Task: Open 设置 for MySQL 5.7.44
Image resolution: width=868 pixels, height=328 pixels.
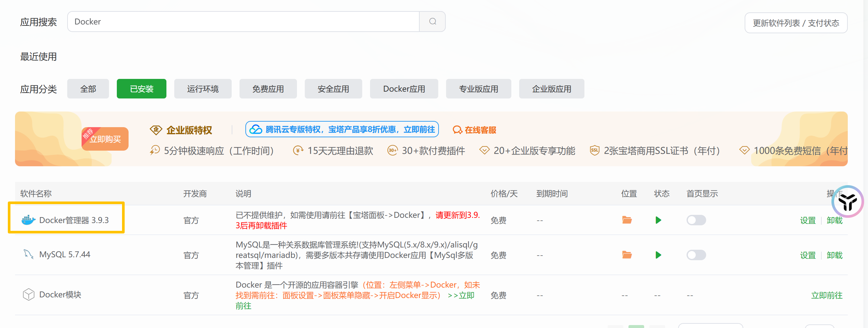Action: click(808, 255)
